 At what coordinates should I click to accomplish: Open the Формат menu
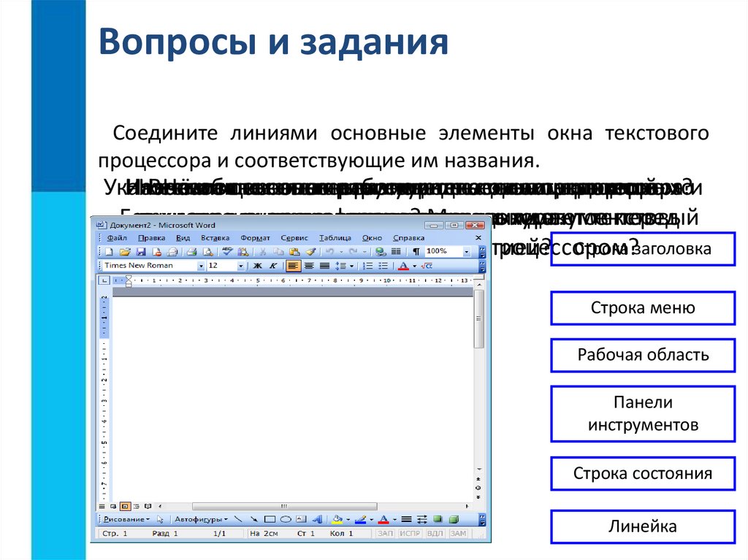[255, 237]
